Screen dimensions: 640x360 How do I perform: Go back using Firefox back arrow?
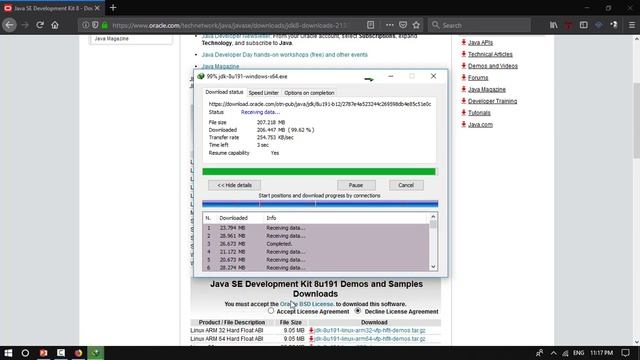pyautogui.click(x=9, y=25)
